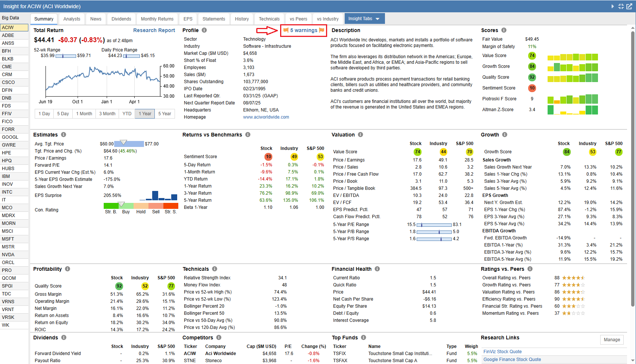Open the Statements tab
The width and height of the screenshot is (636, 364).
(x=214, y=19)
